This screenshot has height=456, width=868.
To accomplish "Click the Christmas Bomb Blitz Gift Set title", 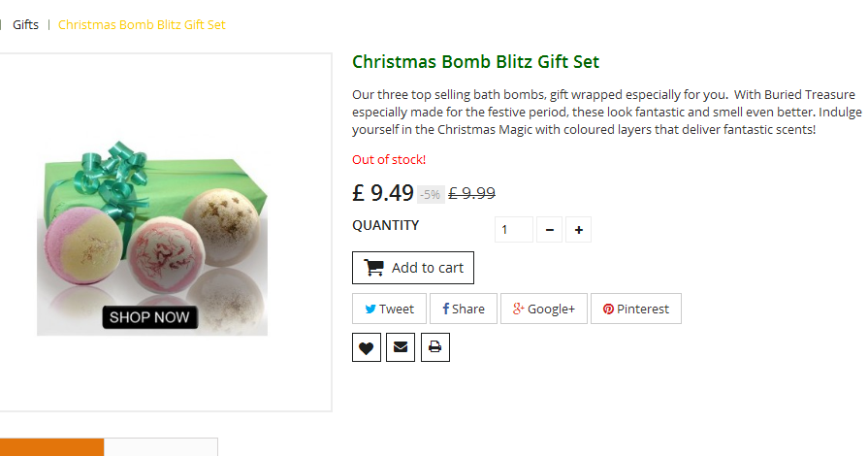I will (475, 62).
